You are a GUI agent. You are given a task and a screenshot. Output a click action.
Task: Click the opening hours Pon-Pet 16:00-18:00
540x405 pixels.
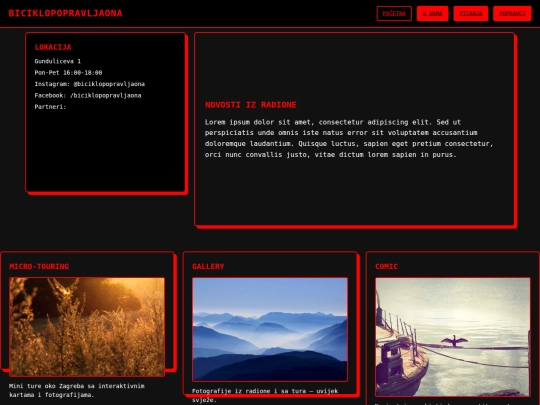point(68,73)
